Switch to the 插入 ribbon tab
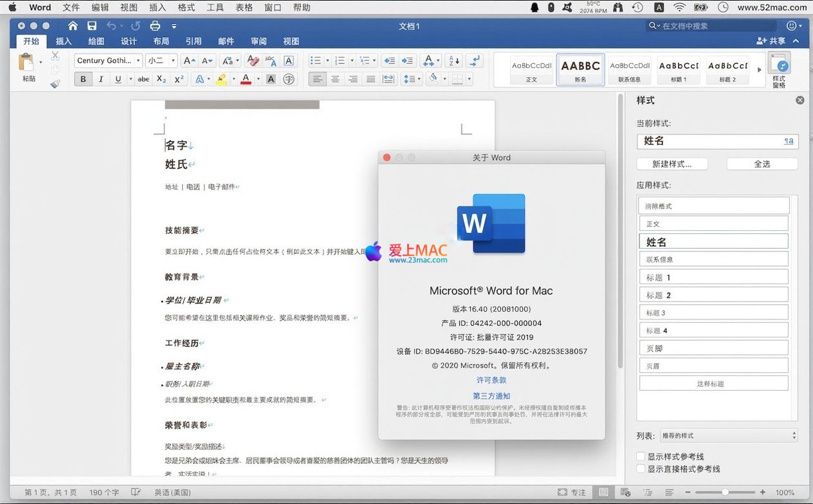 (x=64, y=41)
